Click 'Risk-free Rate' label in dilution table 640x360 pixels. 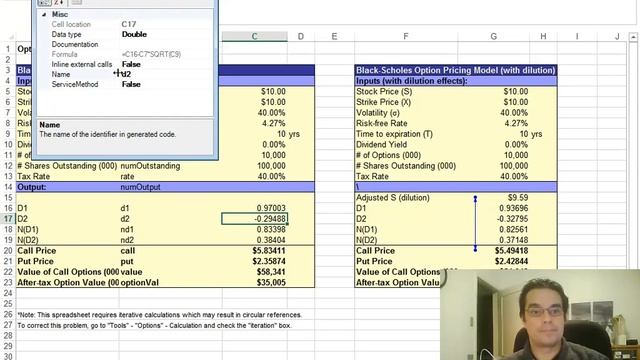382,123
